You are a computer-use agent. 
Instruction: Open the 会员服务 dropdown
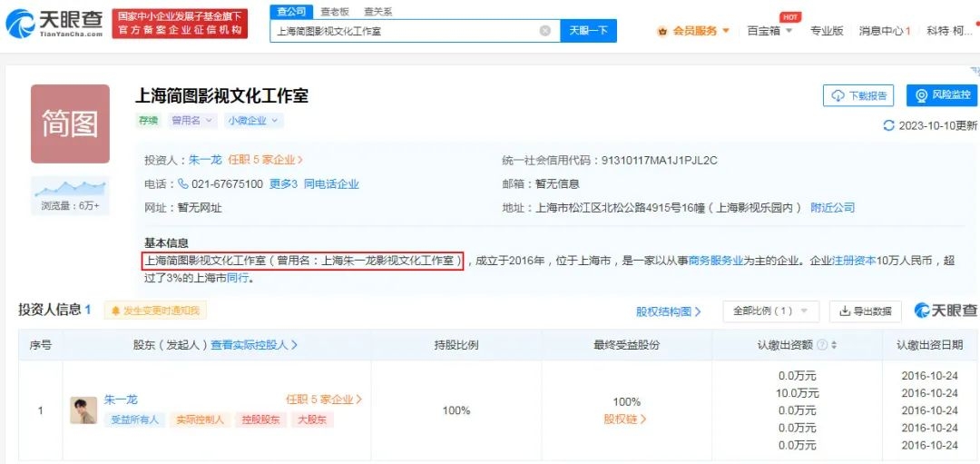(x=693, y=31)
